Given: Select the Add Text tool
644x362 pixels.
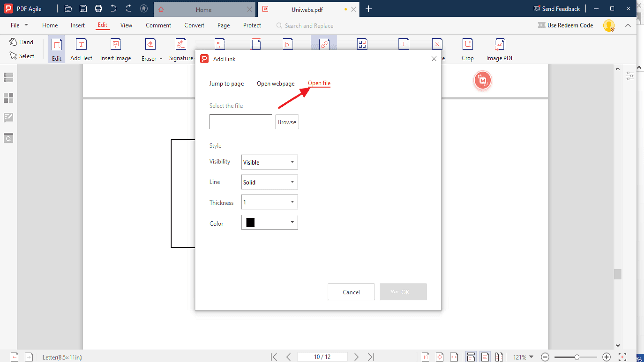Looking at the screenshot, I should click(x=81, y=49).
